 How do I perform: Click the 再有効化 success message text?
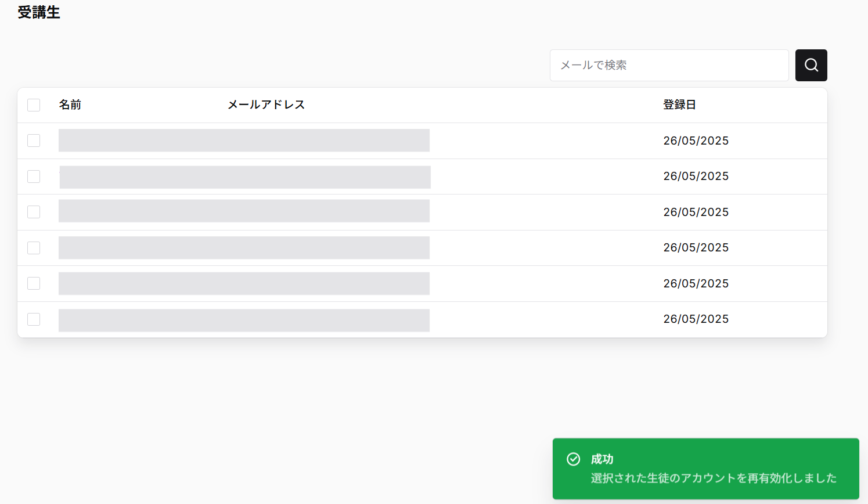713,478
